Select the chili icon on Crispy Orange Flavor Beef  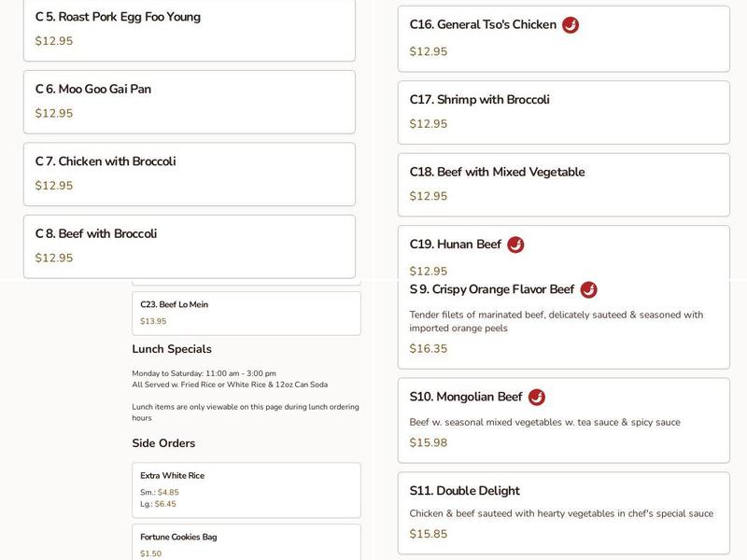[x=586, y=289]
